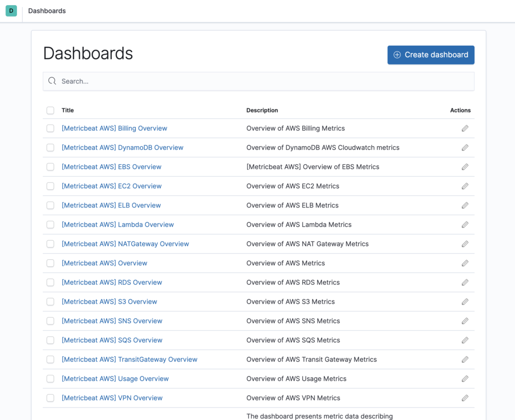Select the Dashboards breadcrumb item
This screenshot has height=420, width=515.
click(47, 11)
